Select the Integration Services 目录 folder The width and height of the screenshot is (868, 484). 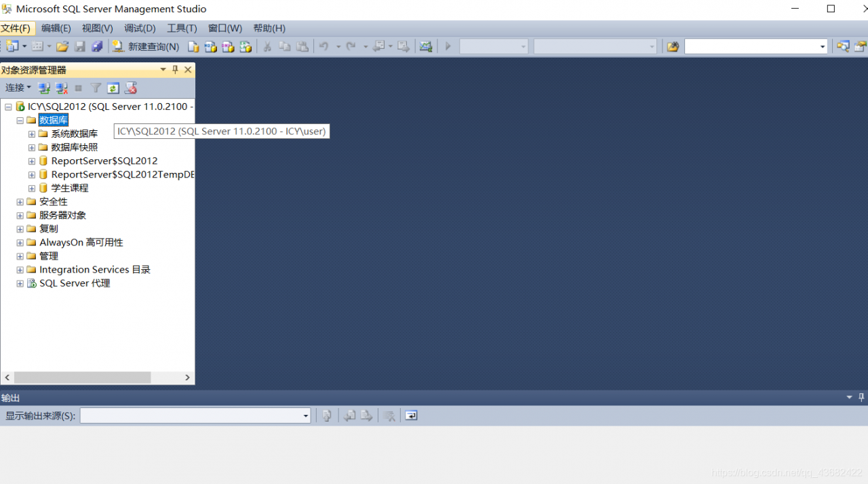pos(95,269)
